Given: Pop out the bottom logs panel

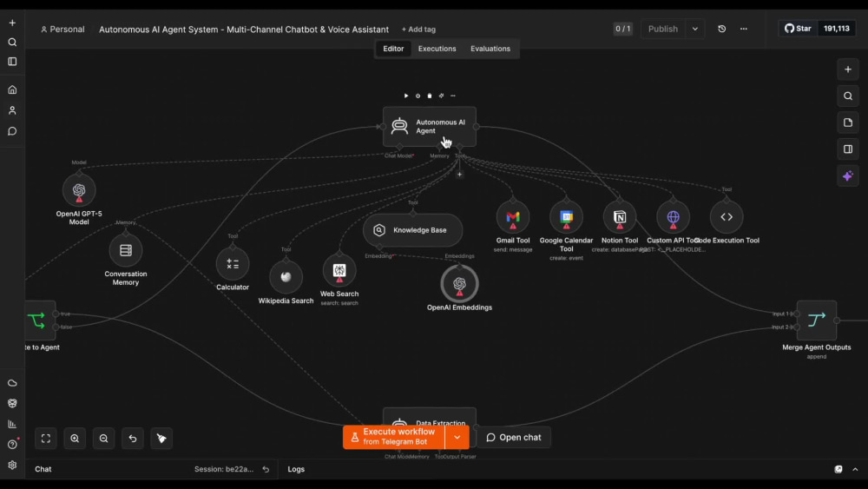Looking at the screenshot, I should (838, 469).
